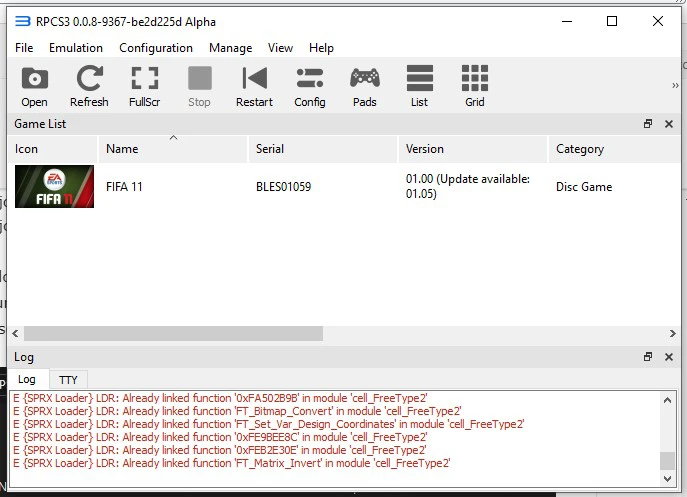
Task: Click the log scrollbar down arrow
Action: (x=667, y=479)
